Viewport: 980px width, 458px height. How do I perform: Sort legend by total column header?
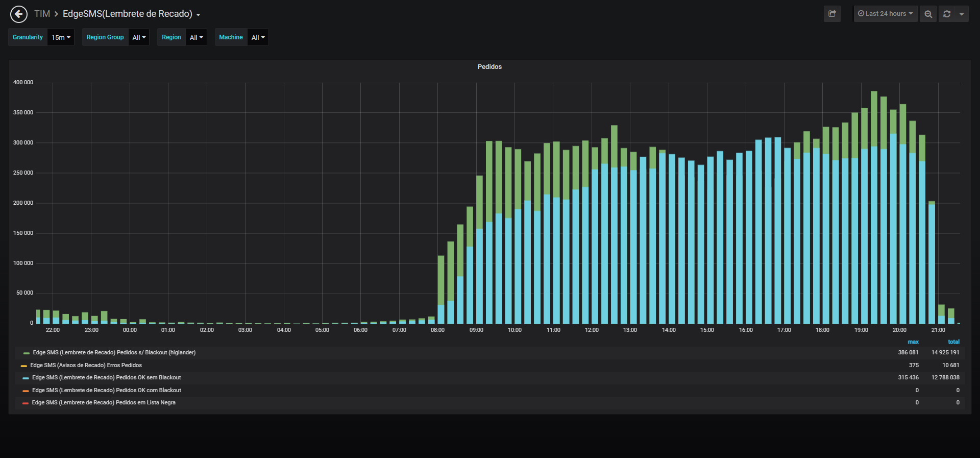pyautogui.click(x=953, y=342)
